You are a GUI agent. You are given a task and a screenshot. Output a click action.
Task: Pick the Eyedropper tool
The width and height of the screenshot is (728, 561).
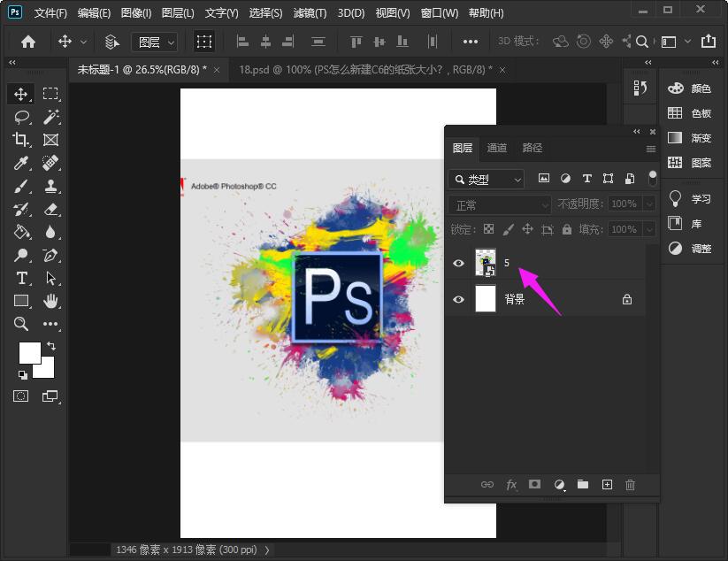(21, 163)
